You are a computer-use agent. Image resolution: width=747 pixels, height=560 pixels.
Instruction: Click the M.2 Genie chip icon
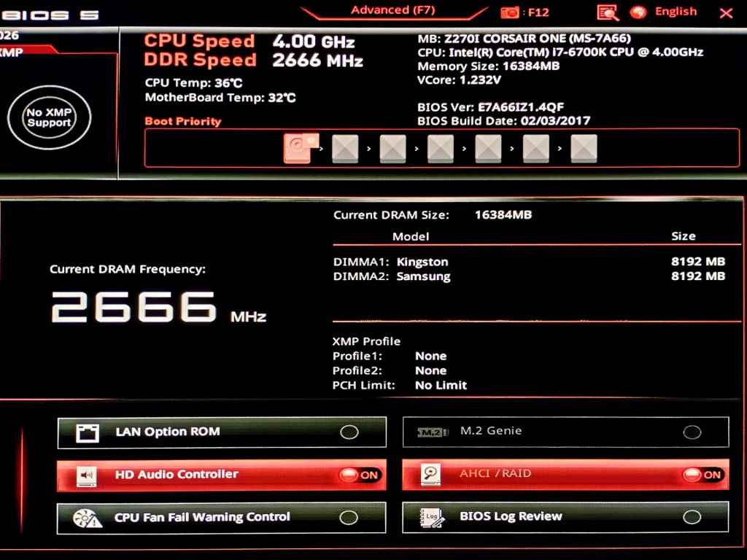point(433,432)
